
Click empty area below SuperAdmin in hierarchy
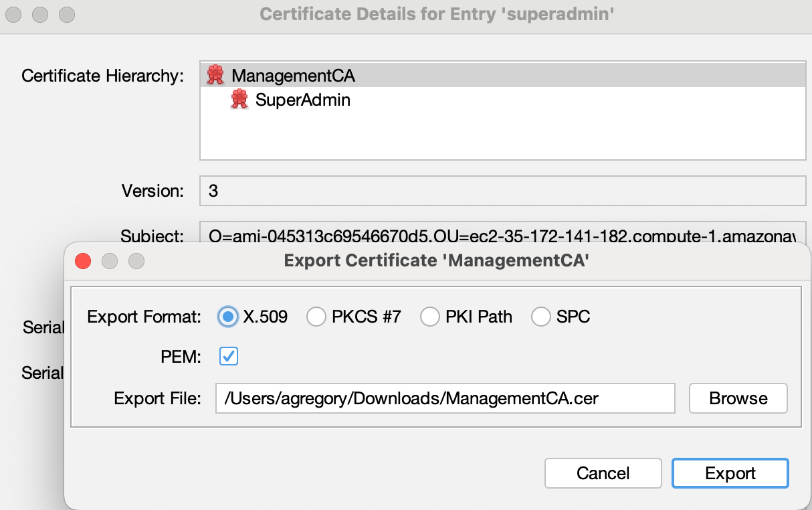click(x=502, y=137)
